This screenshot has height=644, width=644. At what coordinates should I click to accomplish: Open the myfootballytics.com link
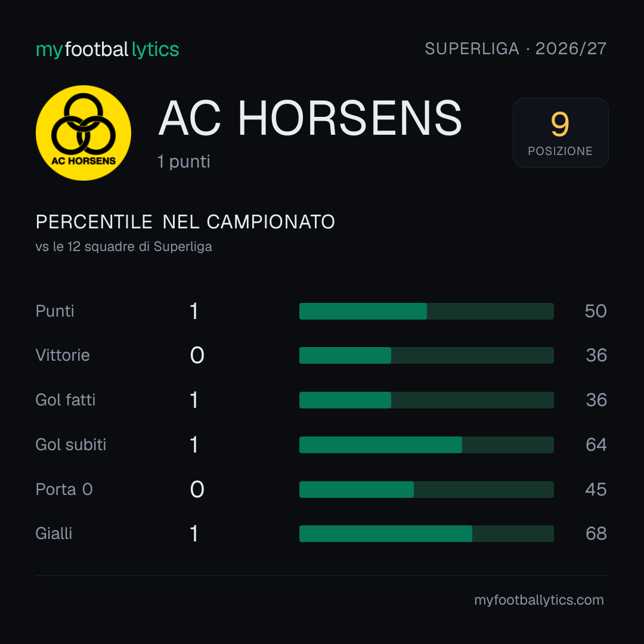coord(539,600)
